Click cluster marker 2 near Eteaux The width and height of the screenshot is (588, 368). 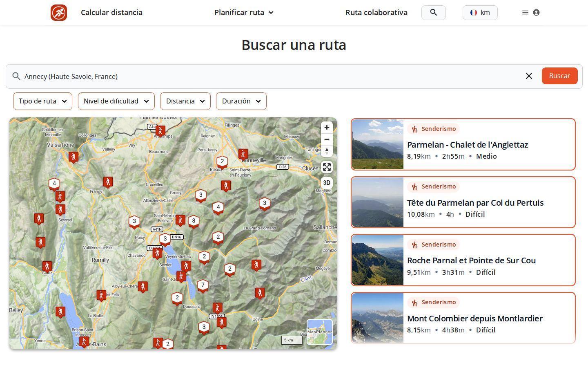[x=222, y=162]
